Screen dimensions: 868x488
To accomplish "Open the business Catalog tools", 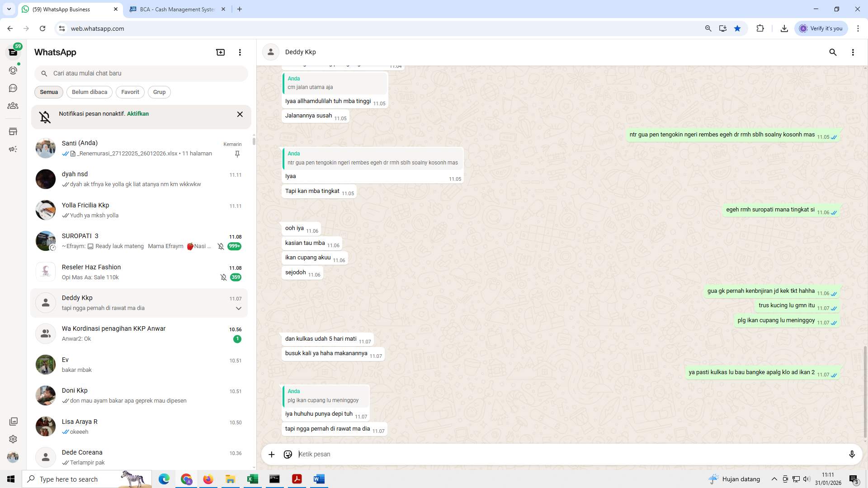I will (13, 131).
